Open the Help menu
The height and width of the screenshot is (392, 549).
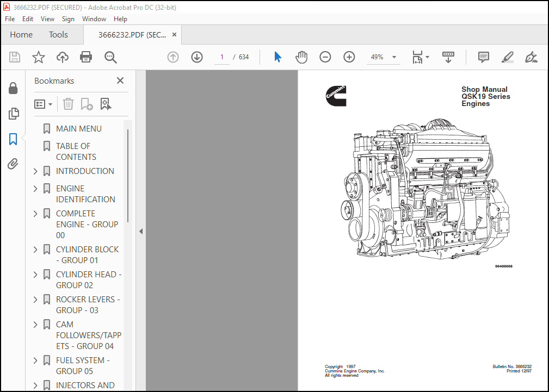point(120,19)
